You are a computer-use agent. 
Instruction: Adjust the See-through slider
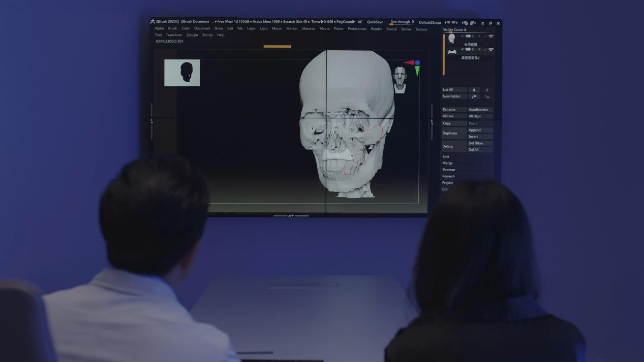402,22
